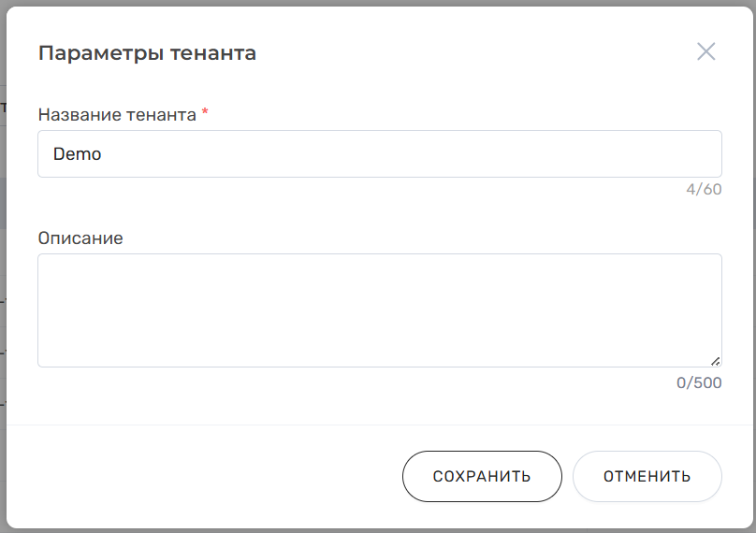Click the "Название тенанта" field label
This screenshot has height=533, width=756.
pos(117,115)
